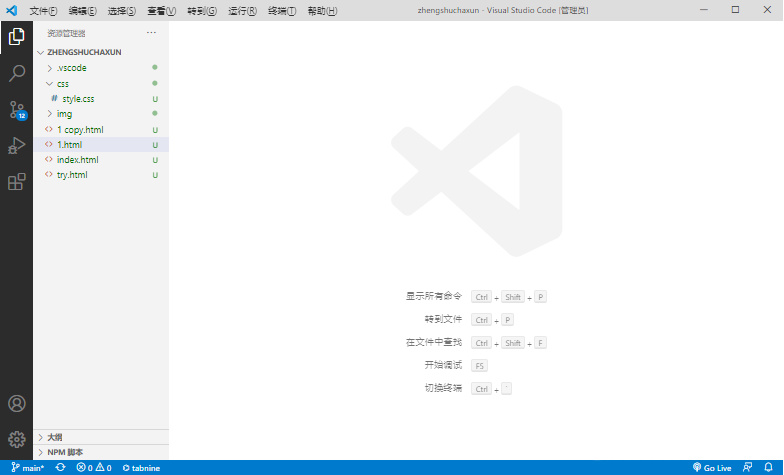Expand the img folder
Viewport: 784px width, 475px height.
[x=64, y=114]
